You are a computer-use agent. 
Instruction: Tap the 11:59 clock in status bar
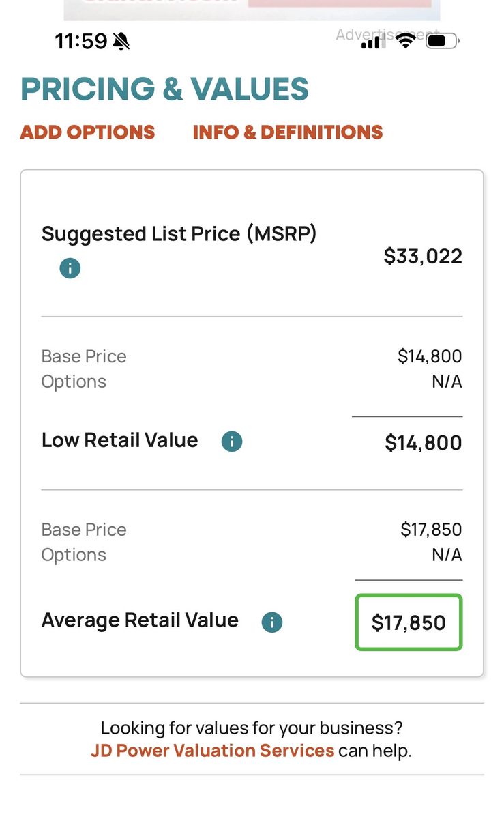(81, 42)
